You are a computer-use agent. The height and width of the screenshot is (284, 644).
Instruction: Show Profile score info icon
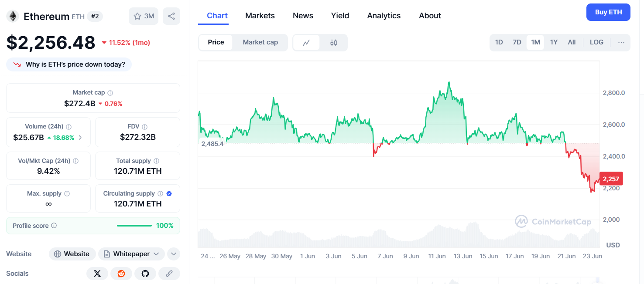[54, 226]
